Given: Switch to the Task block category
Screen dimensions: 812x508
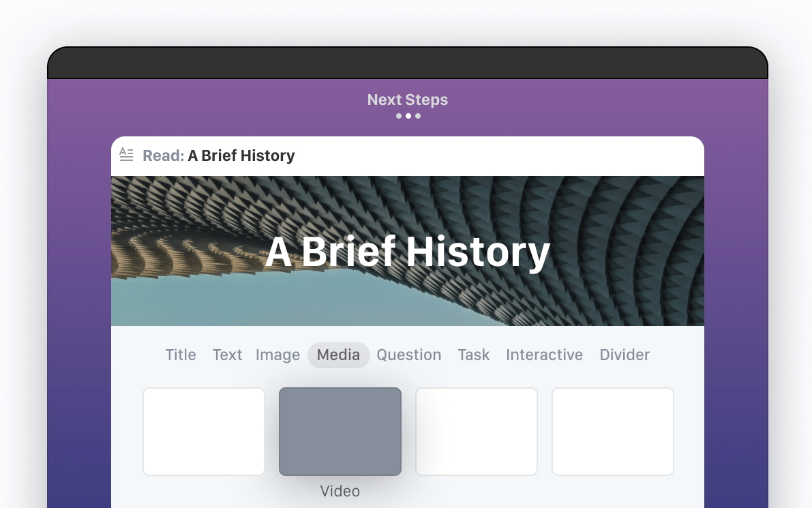Looking at the screenshot, I should click(x=473, y=355).
